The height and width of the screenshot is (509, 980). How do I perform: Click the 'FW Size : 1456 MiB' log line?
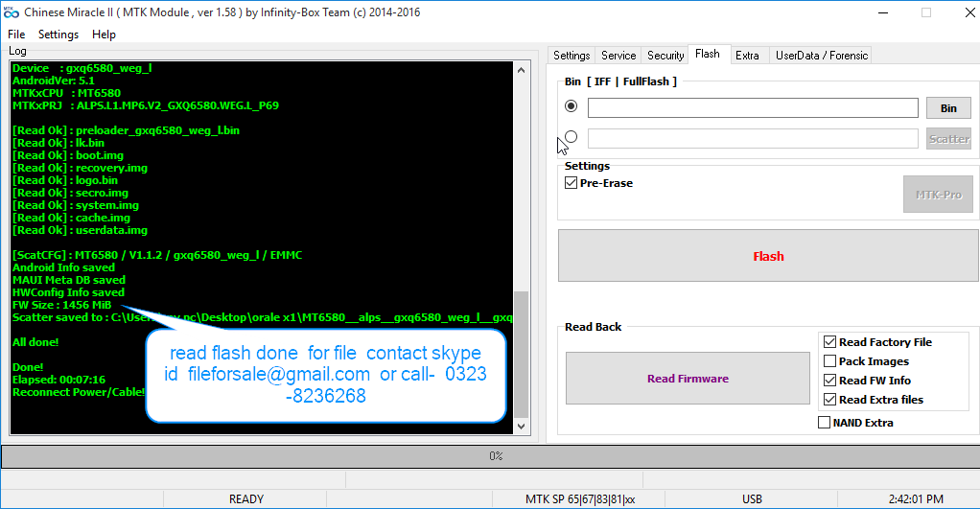tap(62, 305)
